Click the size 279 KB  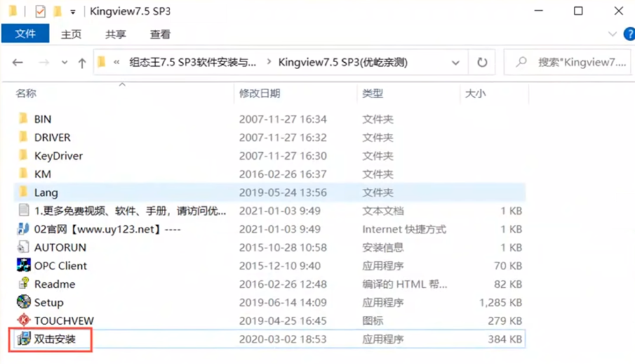505,321
